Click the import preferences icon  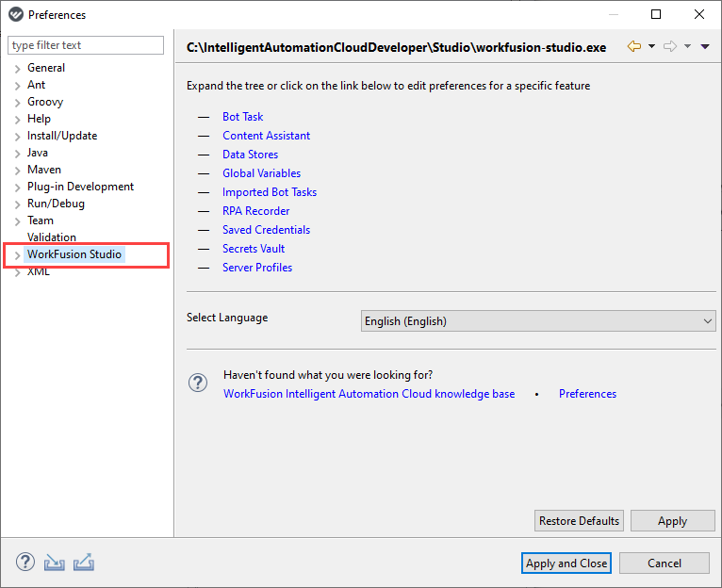55,563
